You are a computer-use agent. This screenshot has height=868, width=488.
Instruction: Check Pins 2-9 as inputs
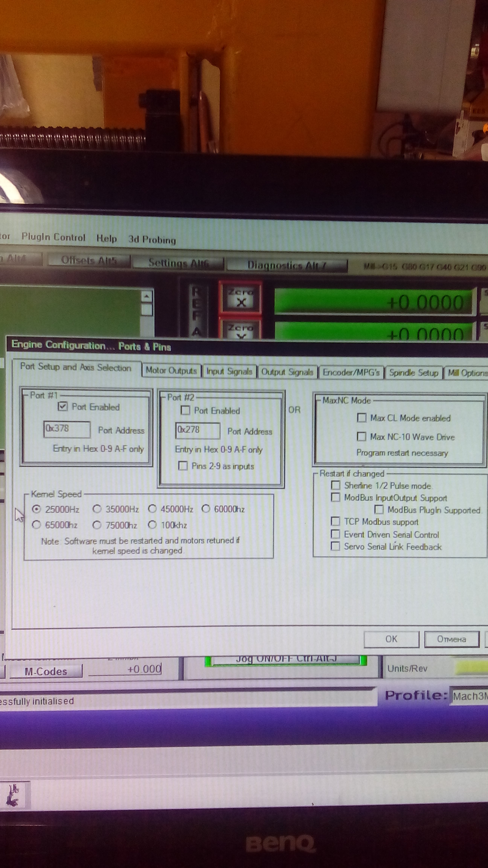click(x=183, y=466)
